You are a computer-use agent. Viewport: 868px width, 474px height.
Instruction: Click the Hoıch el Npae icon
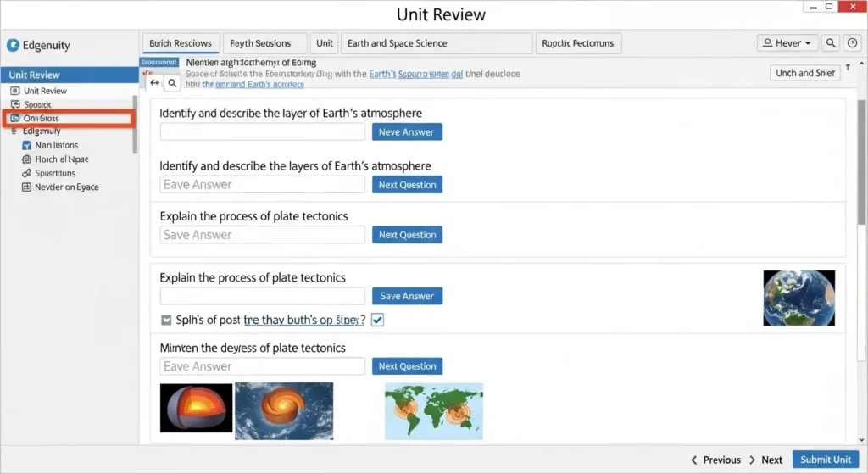click(x=26, y=159)
